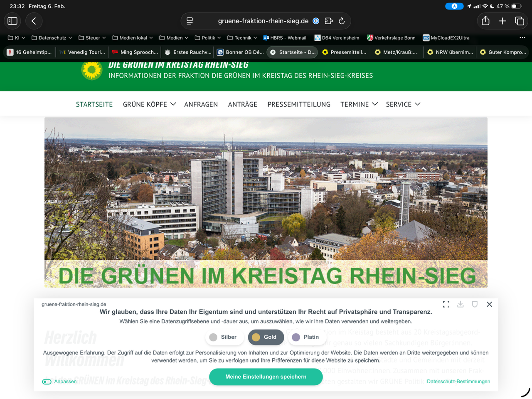Reload the page with the refresh icon
The height and width of the screenshot is (399, 532).
342,21
